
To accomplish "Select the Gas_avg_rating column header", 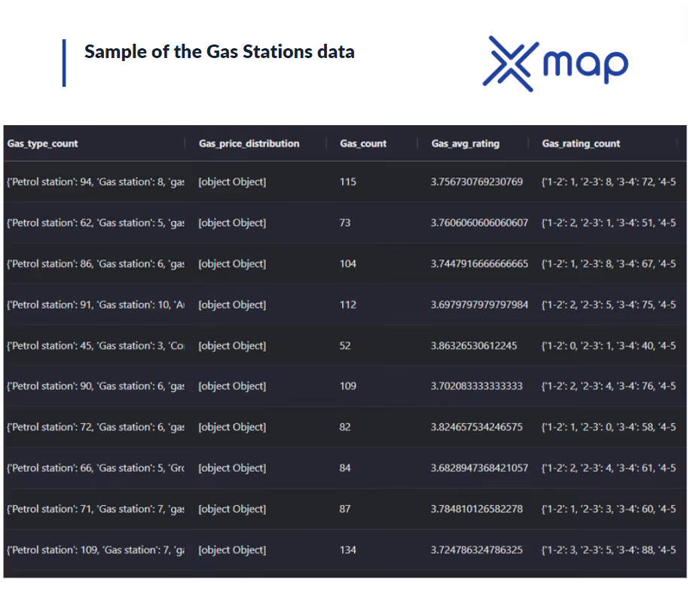I will tap(466, 143).
